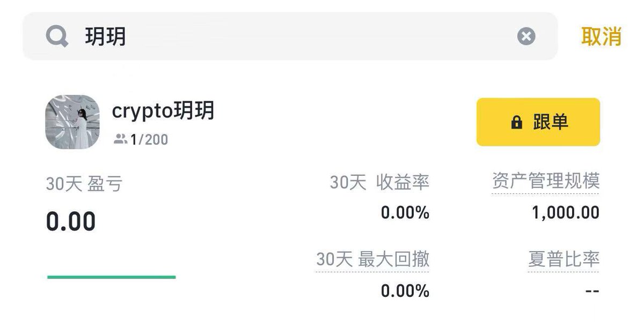Viewport: 644px width, 328px height.
Task: Focus the search field containing 玥玥
Action: point(290,36)
